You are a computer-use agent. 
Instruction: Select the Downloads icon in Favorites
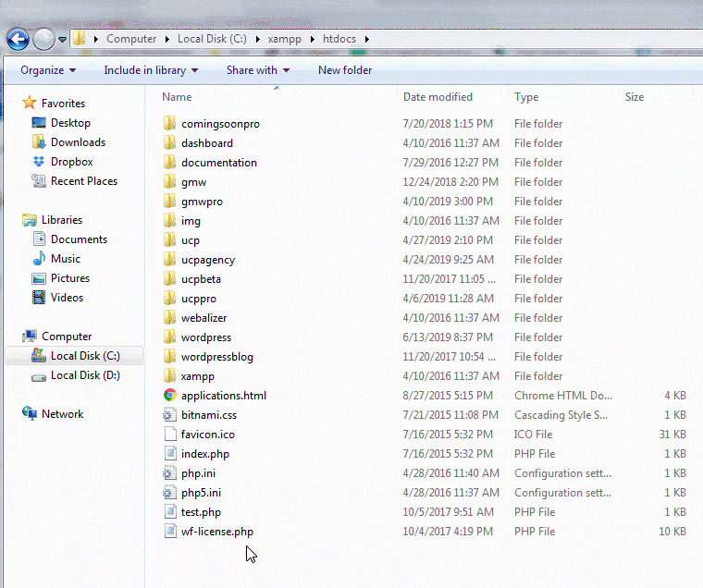pyautogui.click(x=39, y=142)
